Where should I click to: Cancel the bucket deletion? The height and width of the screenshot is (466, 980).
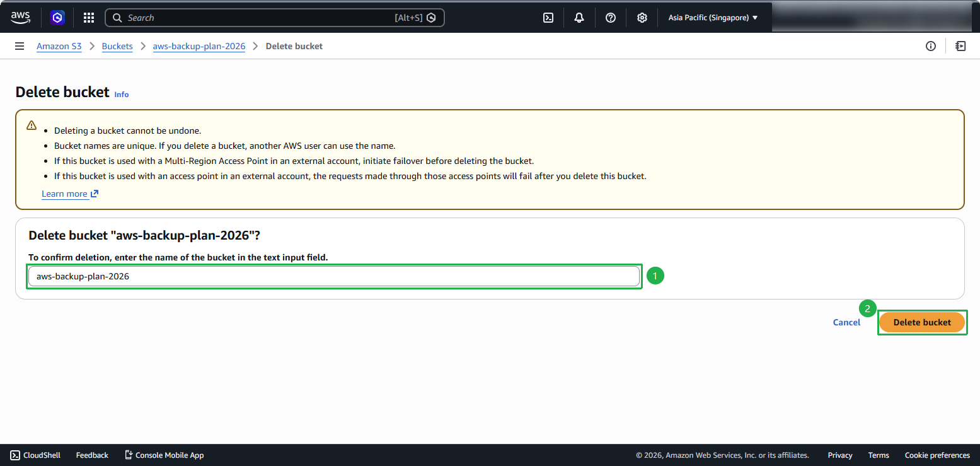coord(846,322)
